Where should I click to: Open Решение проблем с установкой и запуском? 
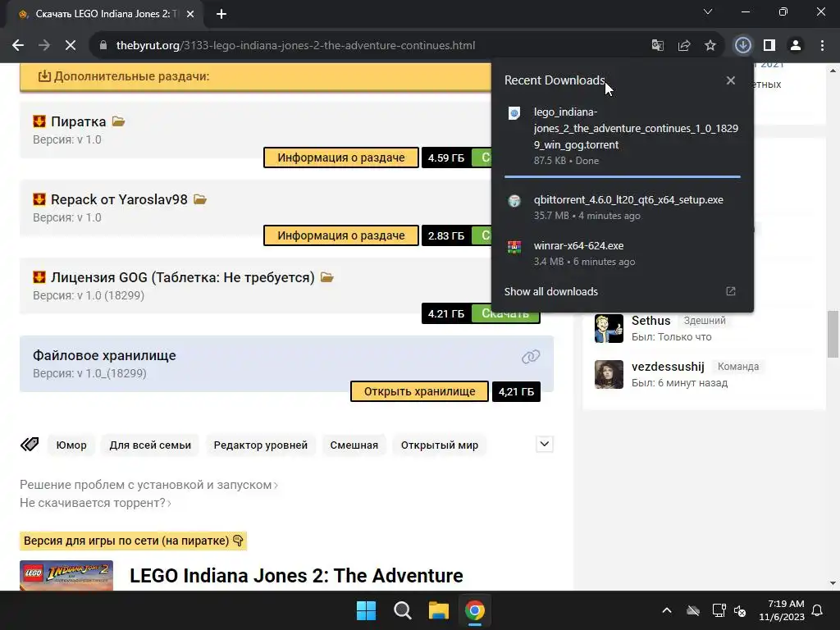148,485
